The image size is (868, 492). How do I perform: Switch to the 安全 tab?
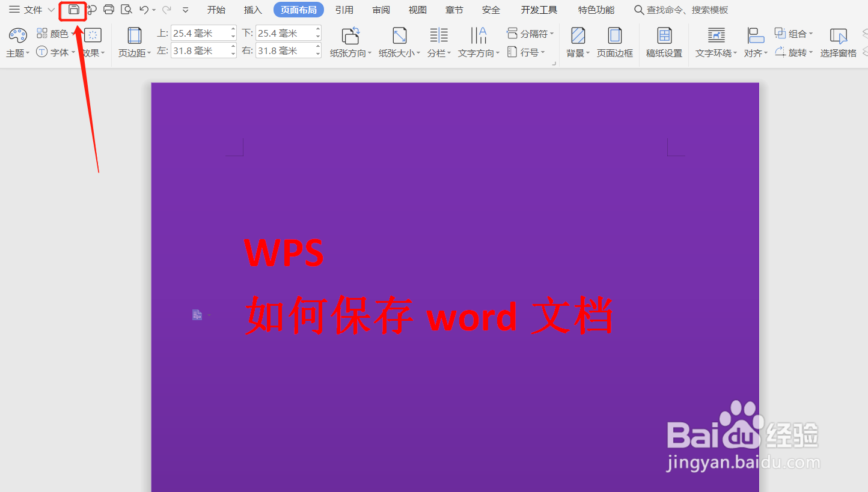(x=491, y=10)
